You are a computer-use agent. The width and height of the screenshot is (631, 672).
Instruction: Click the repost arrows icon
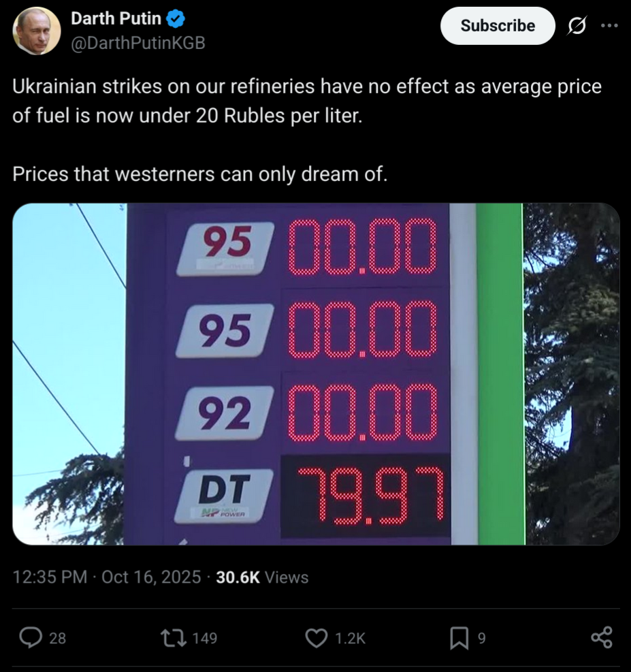(169, 637)
